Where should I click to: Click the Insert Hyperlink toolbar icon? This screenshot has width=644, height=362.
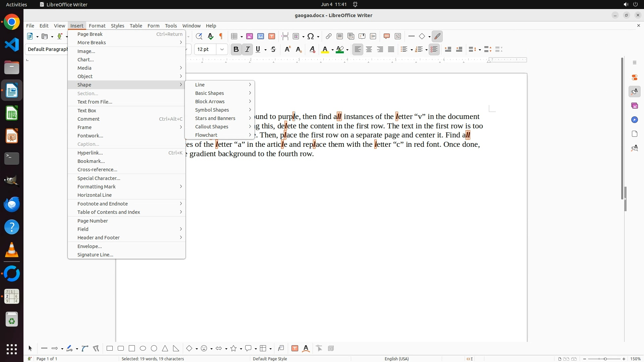click(329, 36)
